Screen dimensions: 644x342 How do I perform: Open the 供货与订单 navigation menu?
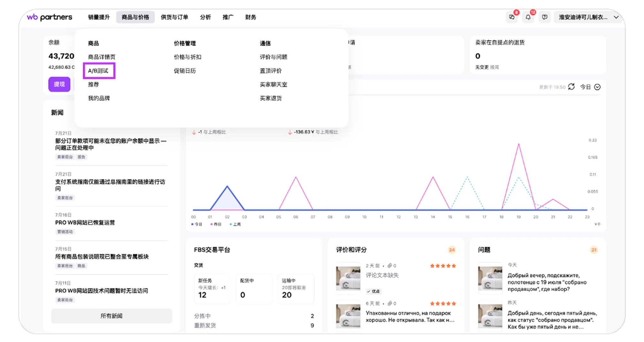[174, 17]
